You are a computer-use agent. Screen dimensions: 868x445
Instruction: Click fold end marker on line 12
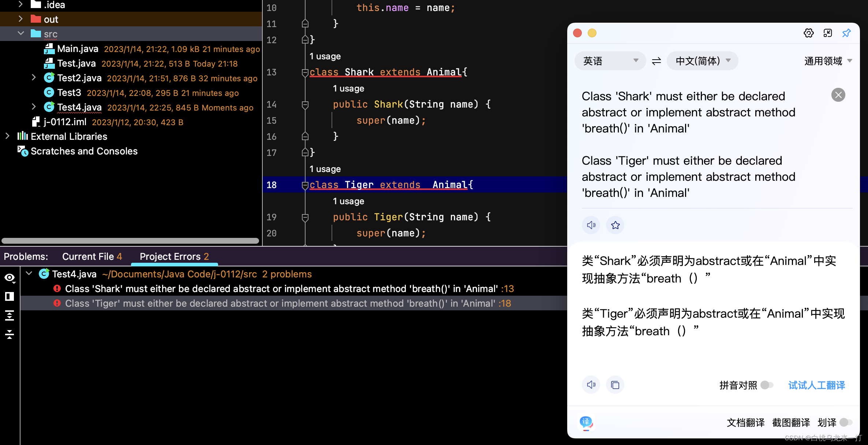click(x=305, y=40)
